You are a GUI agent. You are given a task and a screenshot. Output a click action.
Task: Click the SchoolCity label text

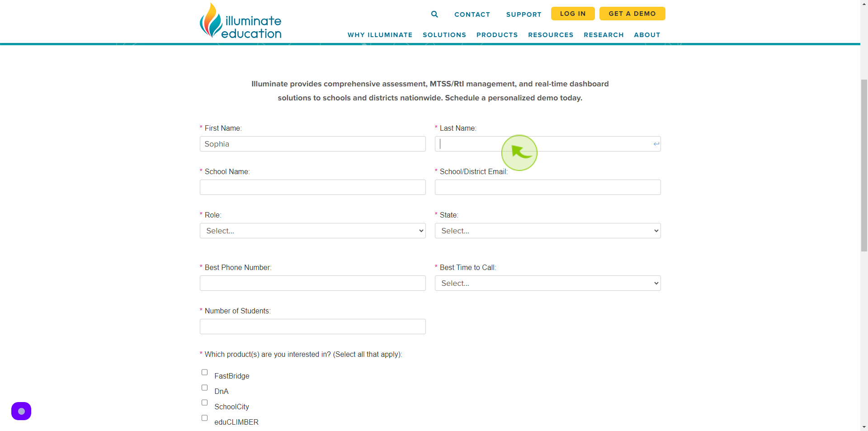pyautogui.click(x=231, y=407)
